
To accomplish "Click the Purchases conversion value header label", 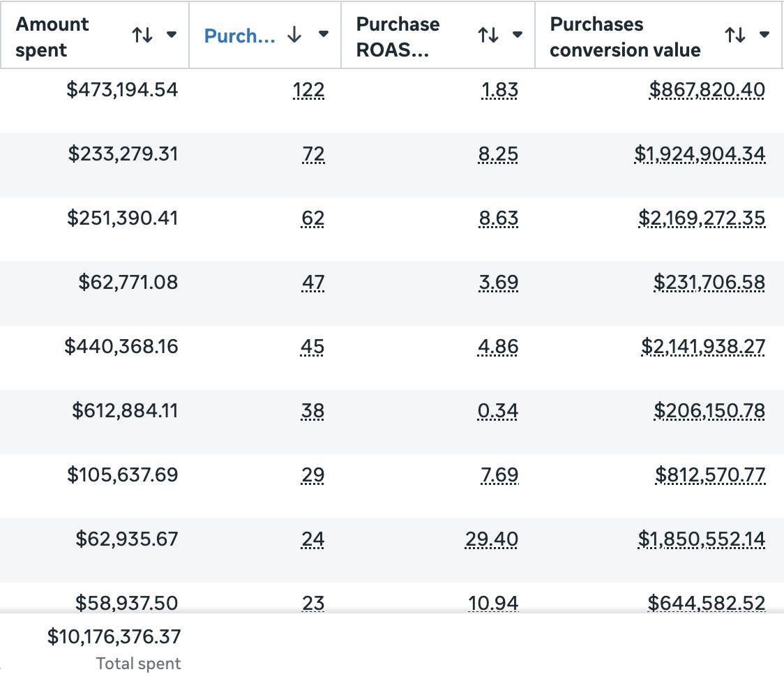I will point(625,37).
